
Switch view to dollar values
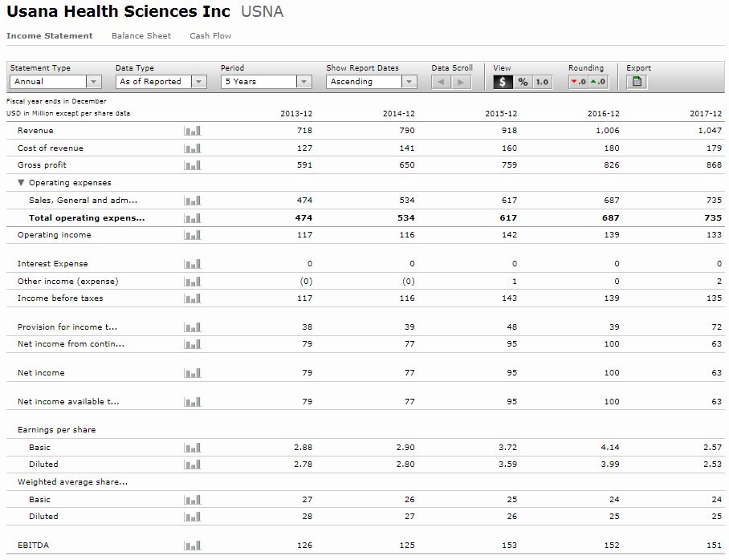pos(503,82)
